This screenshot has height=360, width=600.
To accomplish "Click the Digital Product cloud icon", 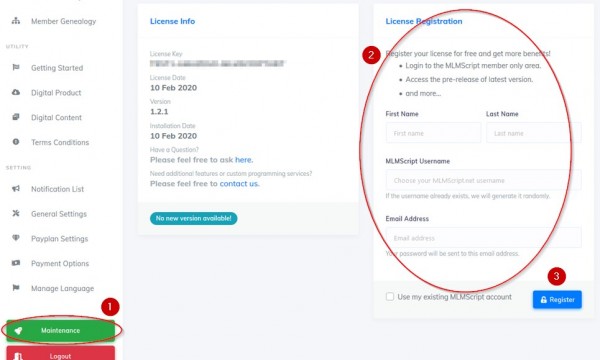I will (16, 92).
